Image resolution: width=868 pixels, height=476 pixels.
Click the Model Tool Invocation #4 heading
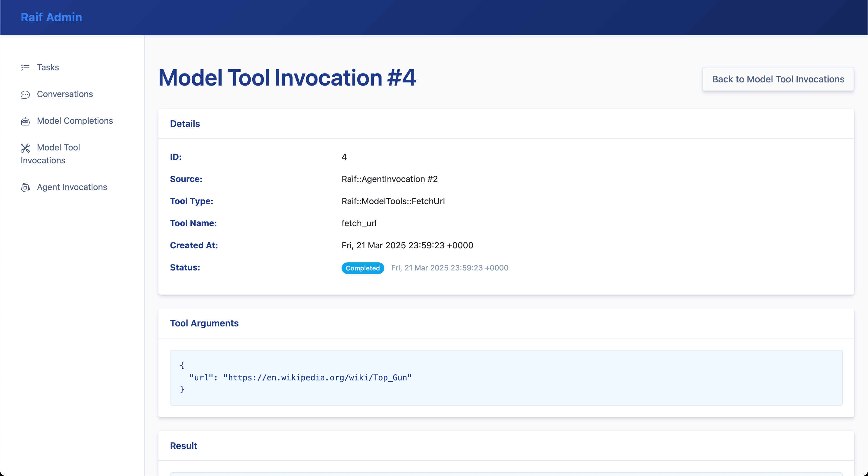point(287,78)
